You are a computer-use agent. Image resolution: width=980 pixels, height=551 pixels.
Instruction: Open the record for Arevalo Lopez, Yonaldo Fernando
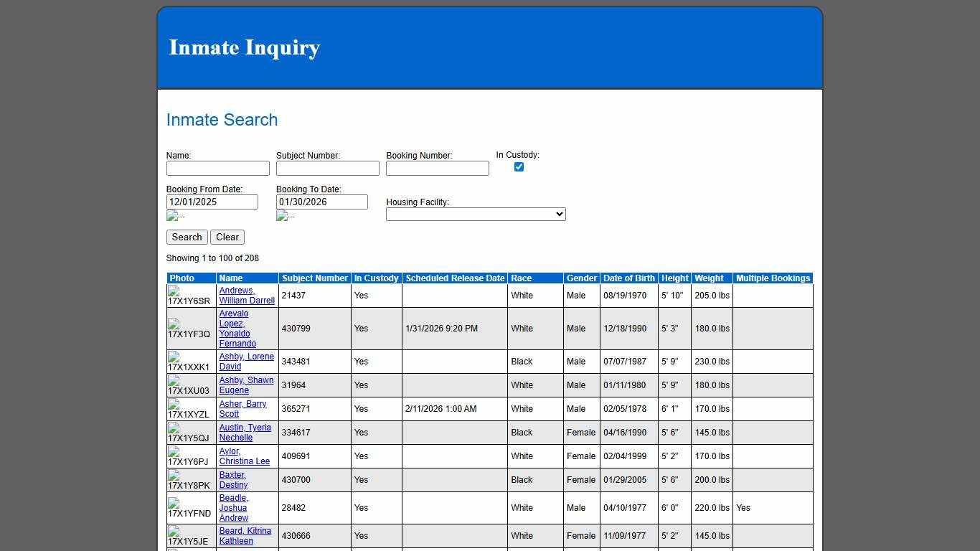click(x=234, y=329)
